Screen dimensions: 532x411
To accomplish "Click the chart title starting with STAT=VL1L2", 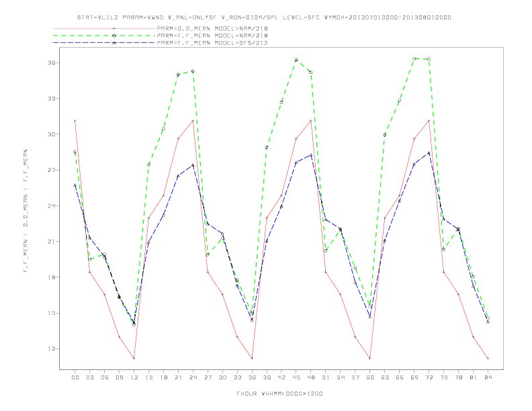I will (x=264, y=17).
